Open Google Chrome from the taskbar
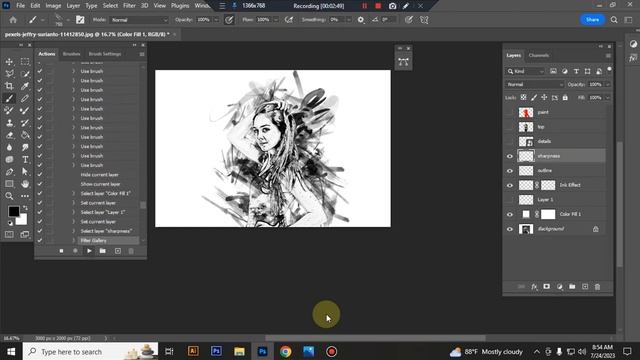 click(286, 351)
